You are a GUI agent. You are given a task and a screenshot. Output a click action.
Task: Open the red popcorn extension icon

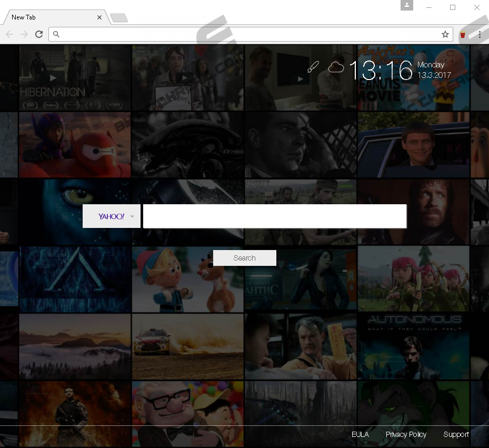coord(463,34)
